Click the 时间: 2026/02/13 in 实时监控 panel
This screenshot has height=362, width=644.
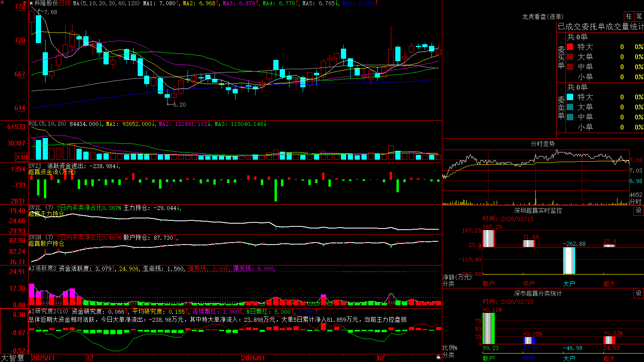tap(508, 219)
